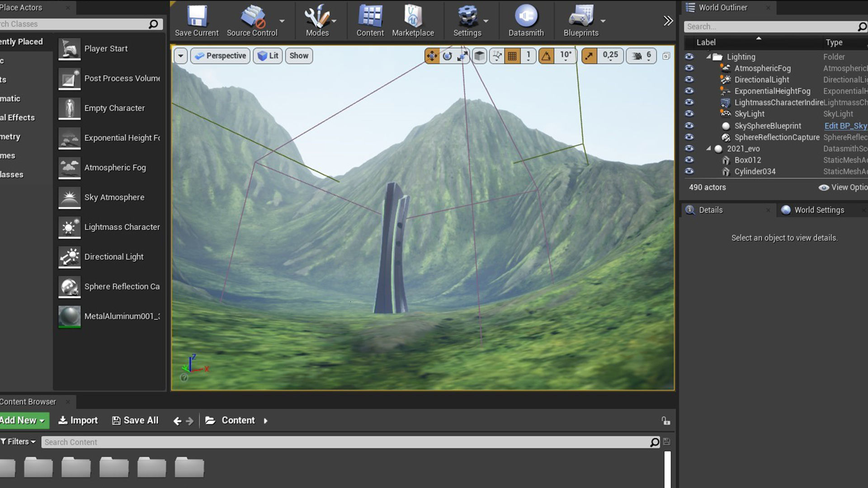
Task: Switch to the World Settings tab
Action: [819, 210]
